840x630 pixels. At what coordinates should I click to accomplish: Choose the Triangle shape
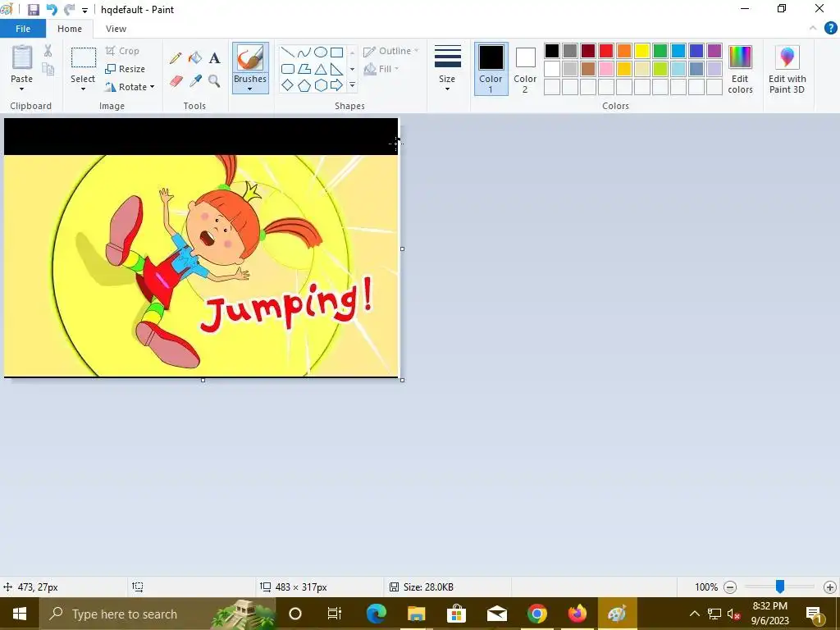pos(321,69)
